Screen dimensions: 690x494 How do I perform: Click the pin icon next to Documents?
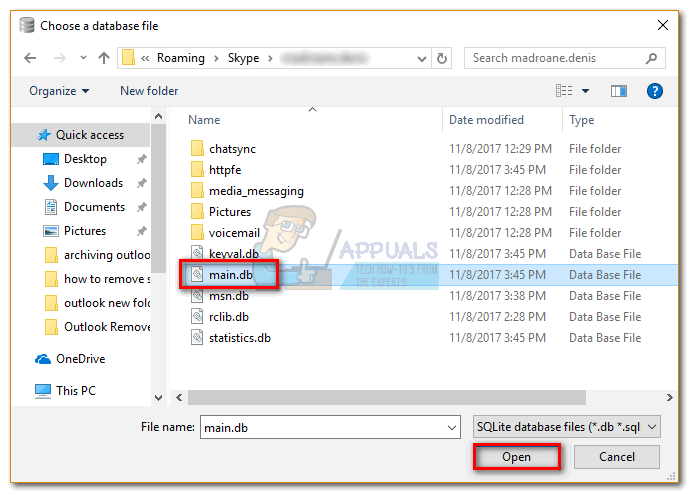pyautogui.click(x=141, y=207)
